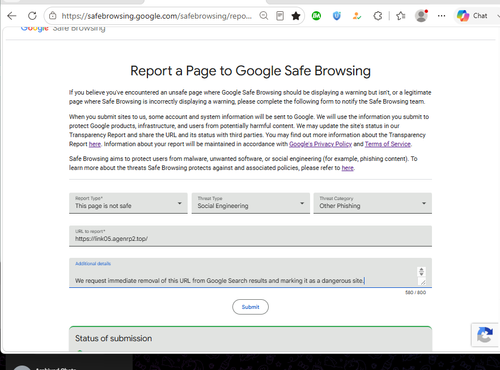The height and width of the screenshot is (370, 500).
Task: Reload the page with refresh icon
Action: (32, 16)
